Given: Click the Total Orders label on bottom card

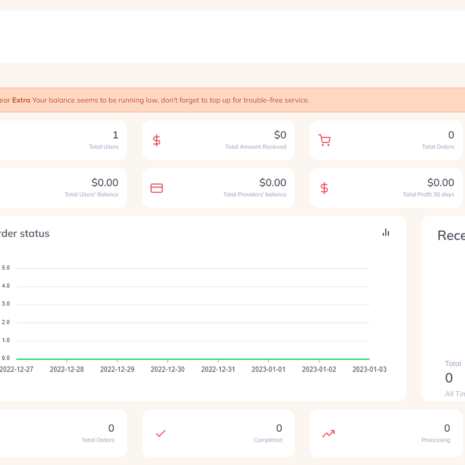Looking at the screenshot, I should pos(98,440).
